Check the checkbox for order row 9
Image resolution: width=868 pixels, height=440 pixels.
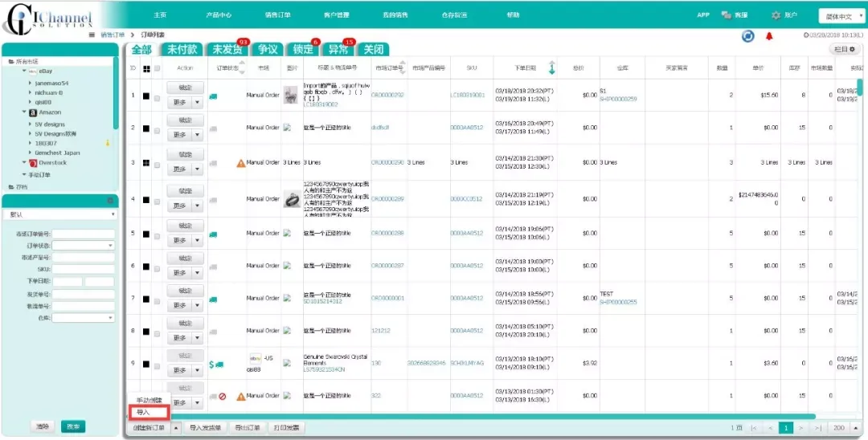158,365
